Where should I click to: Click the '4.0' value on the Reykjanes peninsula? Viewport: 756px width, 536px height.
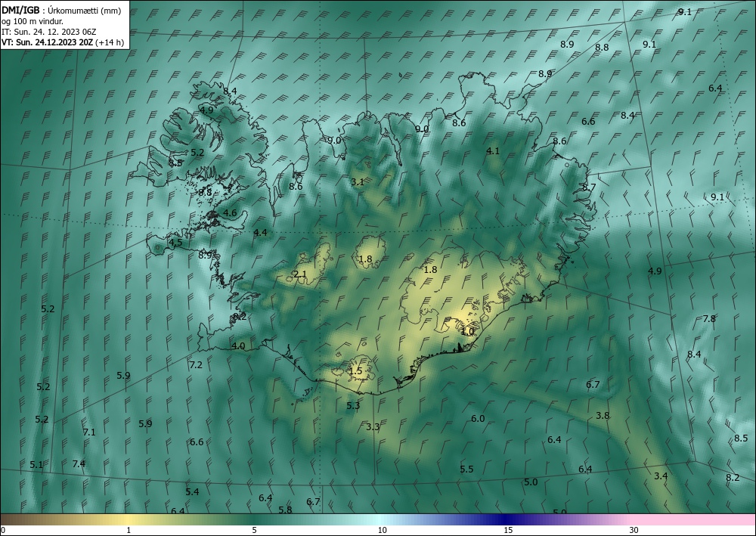[238, 346]
